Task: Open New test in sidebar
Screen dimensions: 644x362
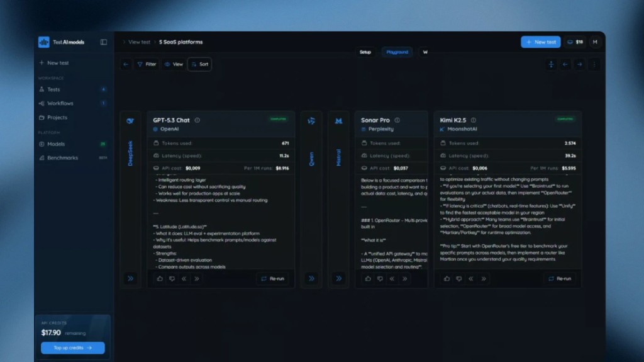Action: (x=54, y=63)
